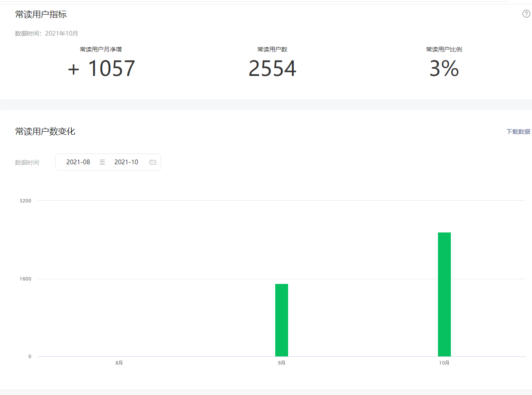Click the 10月 x-axis label
The width and height of the screenshot is (532, 395).
click(x=444, y=363)
